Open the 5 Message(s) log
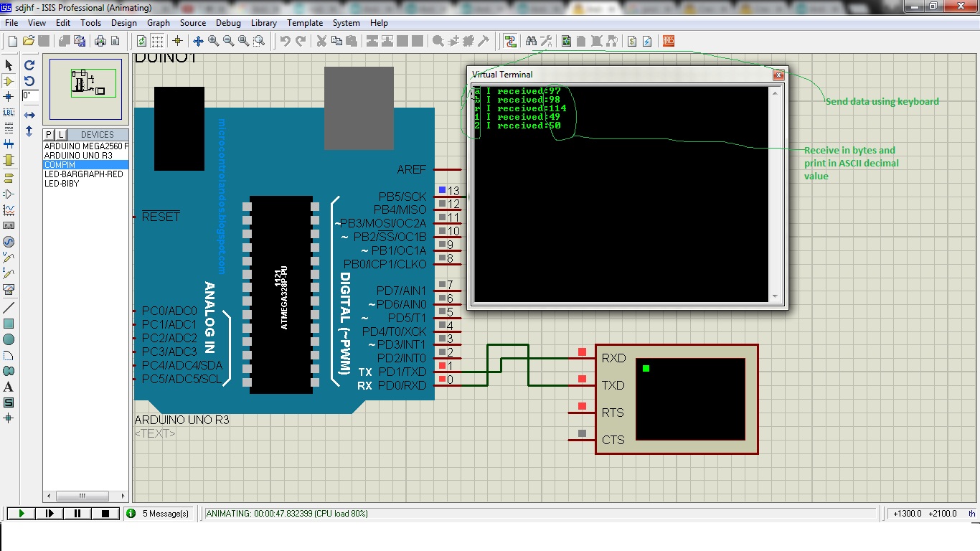The height and width of the screenshot is (551, 980). pyautogui.click(x=159, y=514)
